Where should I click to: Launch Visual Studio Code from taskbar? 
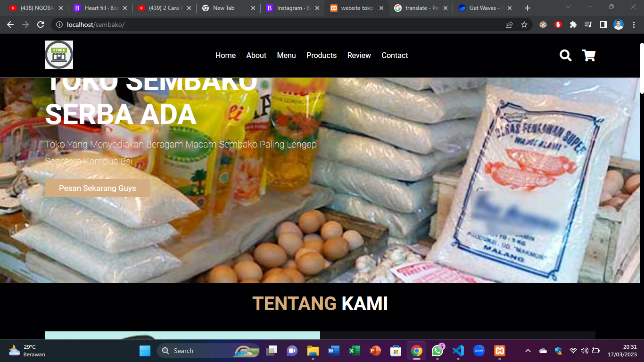point(458,351)
